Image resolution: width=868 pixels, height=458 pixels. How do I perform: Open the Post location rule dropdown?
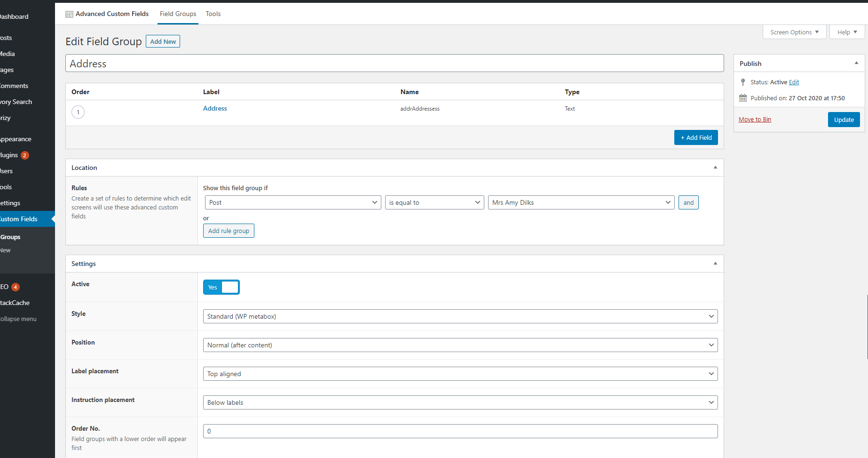(293, 202)
